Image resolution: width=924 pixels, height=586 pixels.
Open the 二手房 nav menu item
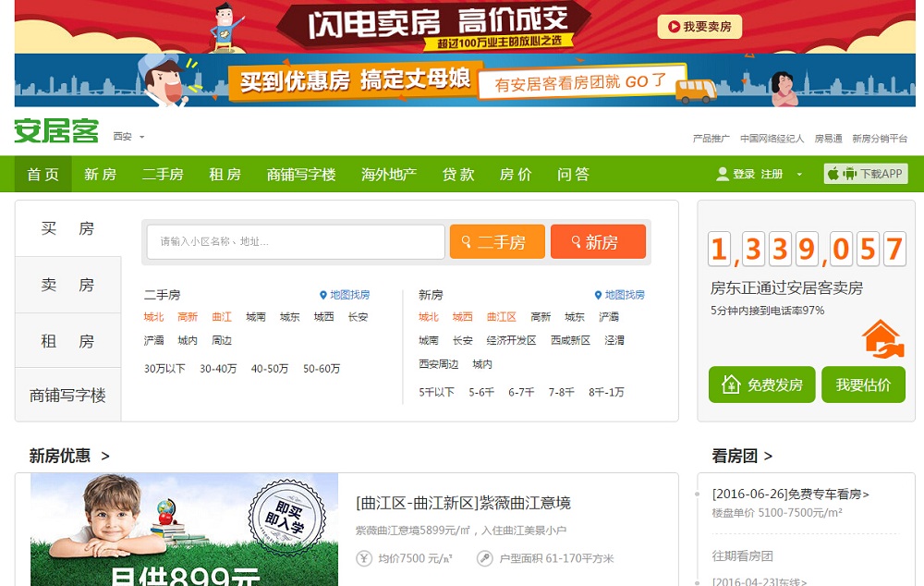coord(163,174)
